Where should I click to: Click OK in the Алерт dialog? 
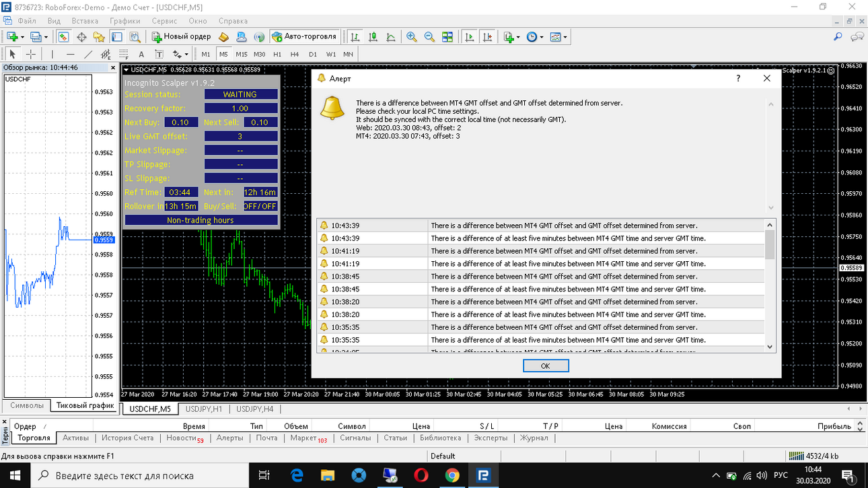point(546,365)
